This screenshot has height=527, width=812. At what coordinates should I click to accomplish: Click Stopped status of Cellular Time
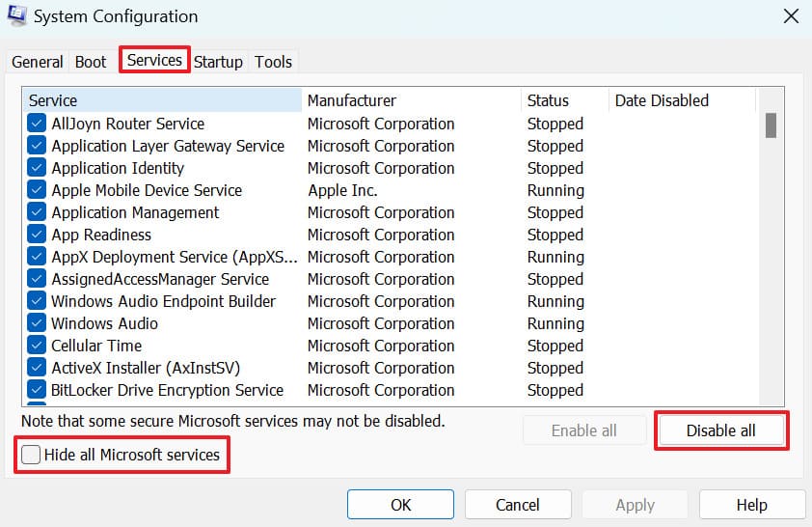(x=555, y=346)
